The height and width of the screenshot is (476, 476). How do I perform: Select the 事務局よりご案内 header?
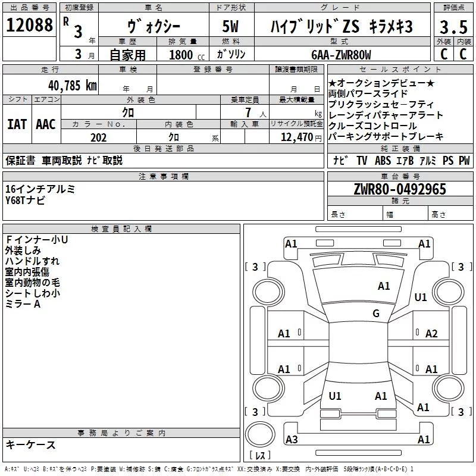click(121, 433)
